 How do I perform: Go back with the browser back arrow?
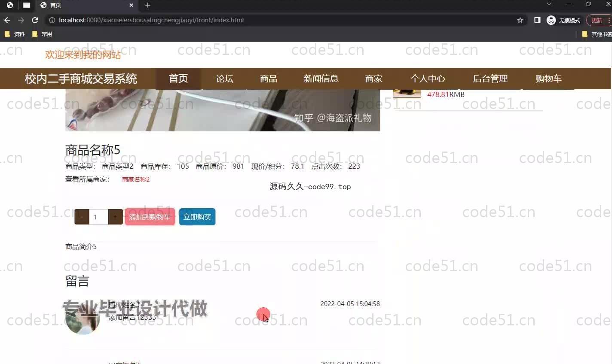click(7, 20)
